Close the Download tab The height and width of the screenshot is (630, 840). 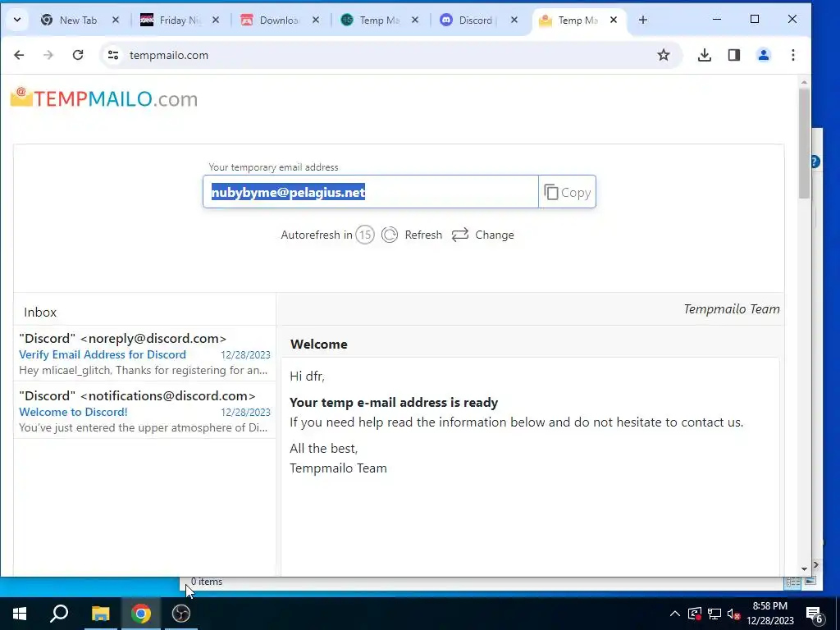point(316,20)
